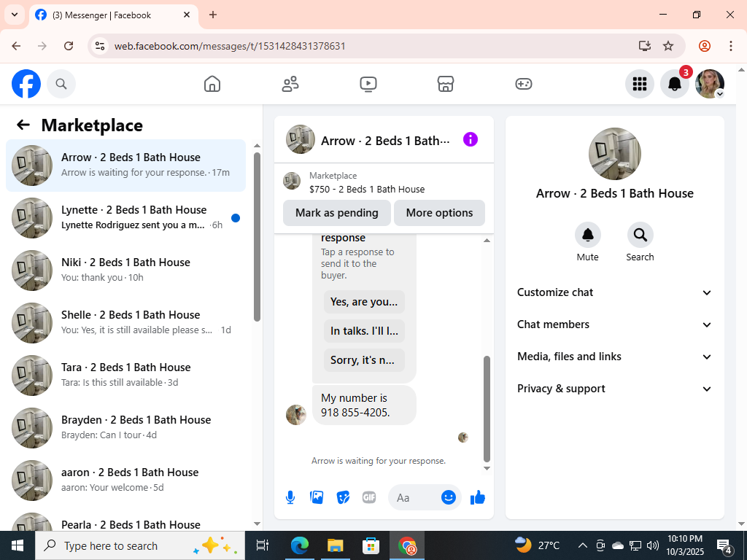The width and height of the screenshot is (747, 560).
Task: Switch to the Messenger | Facebook browser tab
Action: tap(113, 15)
